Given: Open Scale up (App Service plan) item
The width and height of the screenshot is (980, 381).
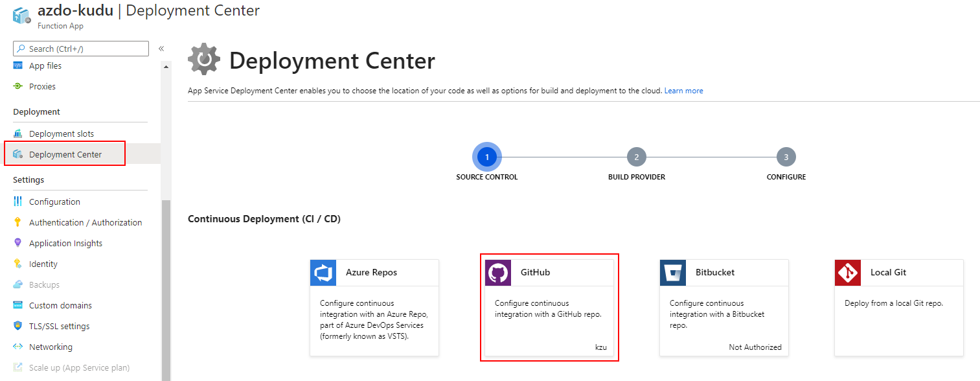Looking at the screenshot, I should click(80, 367).
